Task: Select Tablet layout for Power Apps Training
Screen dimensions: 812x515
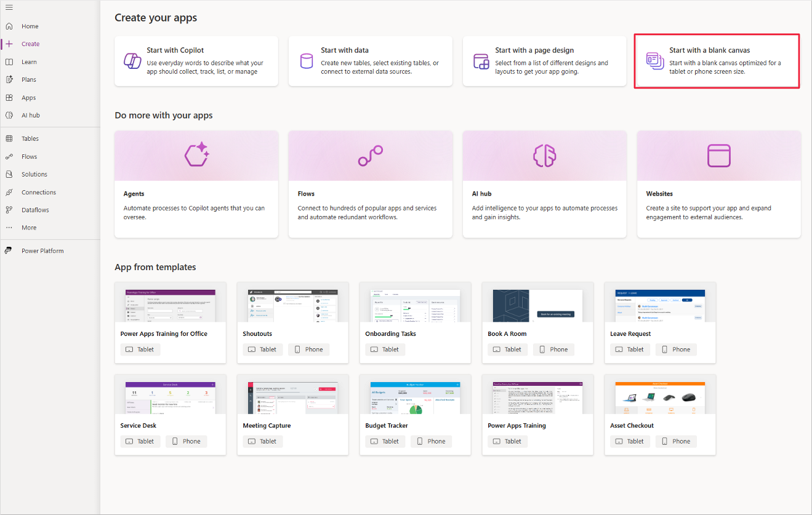Action: (508, 441)
